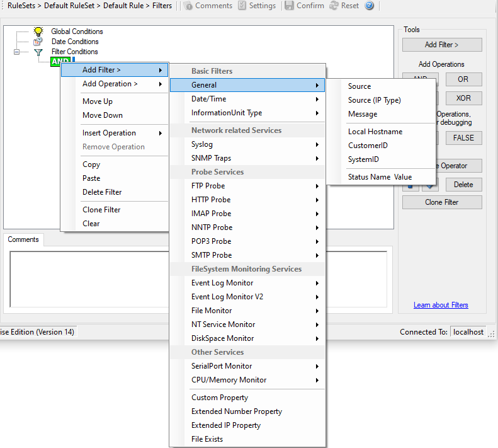Choose Source (IP Type) from General submenu
Viewport: 498px width, 448px height.
374,100
